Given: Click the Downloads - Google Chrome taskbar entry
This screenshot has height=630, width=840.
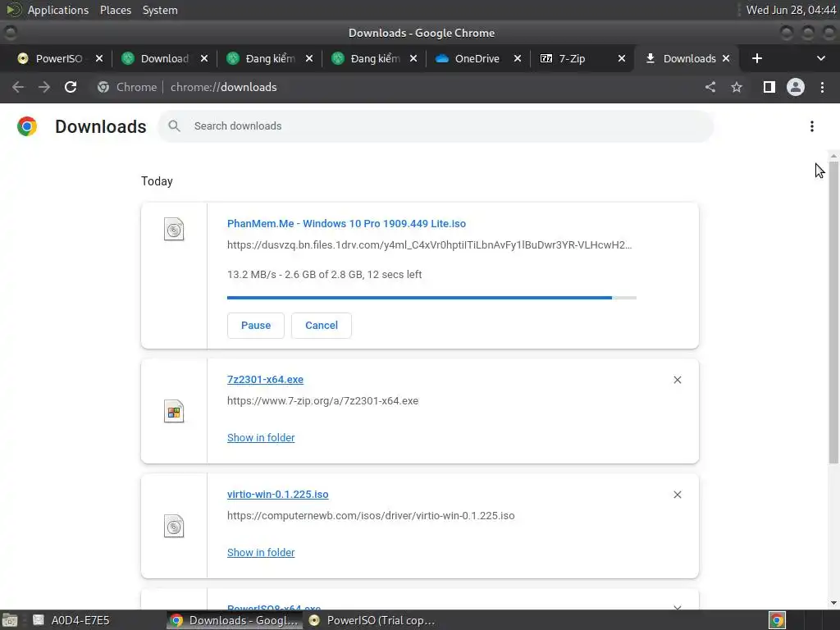Looking at the screenshot, I should click(234, 620).
